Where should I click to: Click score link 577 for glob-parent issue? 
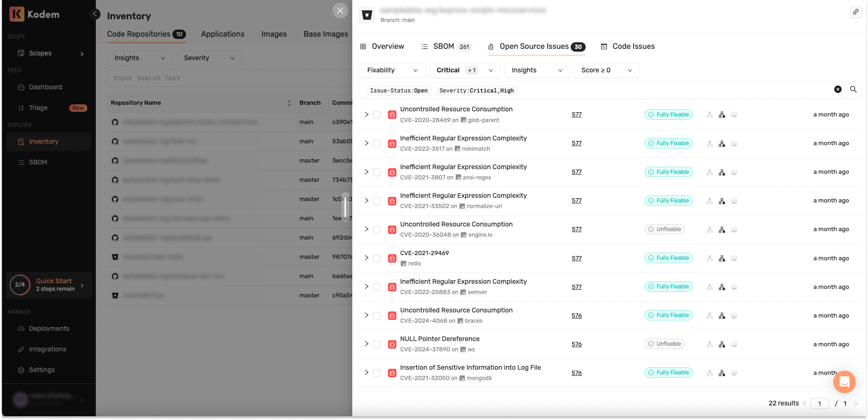click(x=576, y=115)
